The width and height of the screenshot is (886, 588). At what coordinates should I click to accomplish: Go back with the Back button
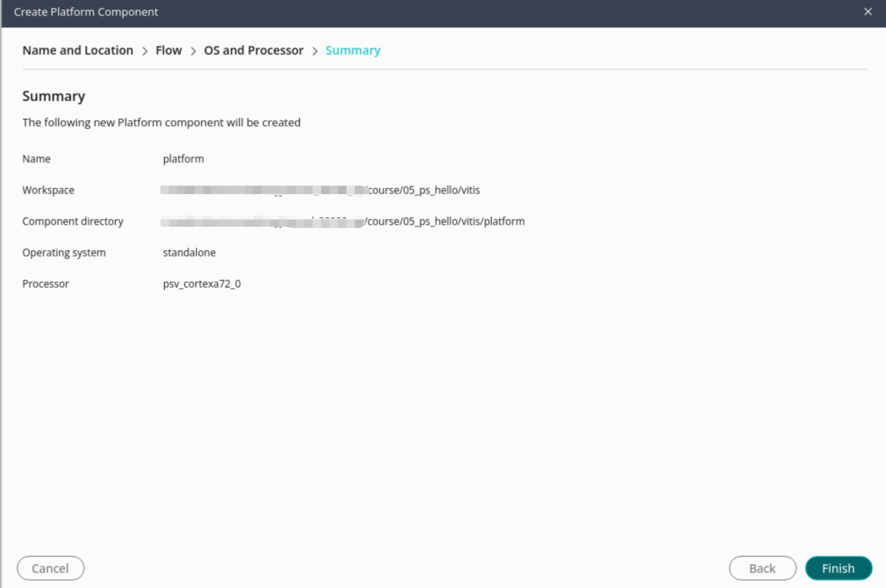click(x=762, y=568)
